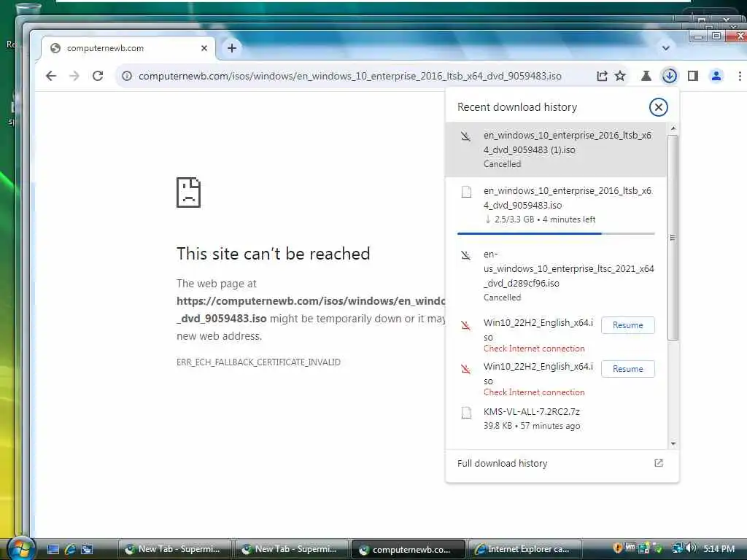Image resolution: width=747 pixels, height=560 pixels.
Task: Go back to the previous page
Action: [51, 76]
